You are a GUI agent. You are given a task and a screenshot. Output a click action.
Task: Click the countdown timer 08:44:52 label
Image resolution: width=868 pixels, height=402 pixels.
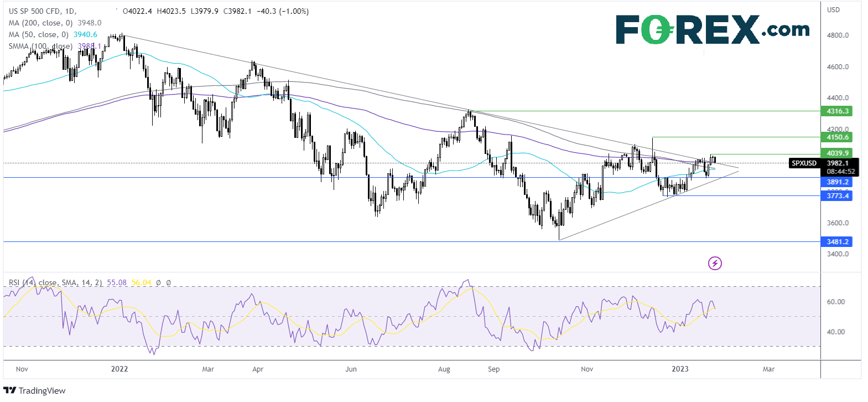tap(841, 172)
